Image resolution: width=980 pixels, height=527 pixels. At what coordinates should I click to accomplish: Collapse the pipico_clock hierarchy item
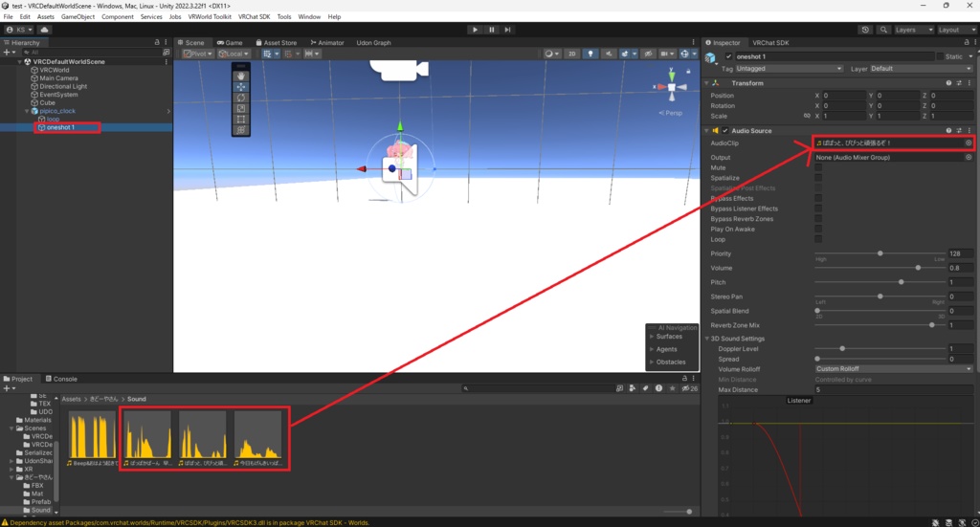27,111
